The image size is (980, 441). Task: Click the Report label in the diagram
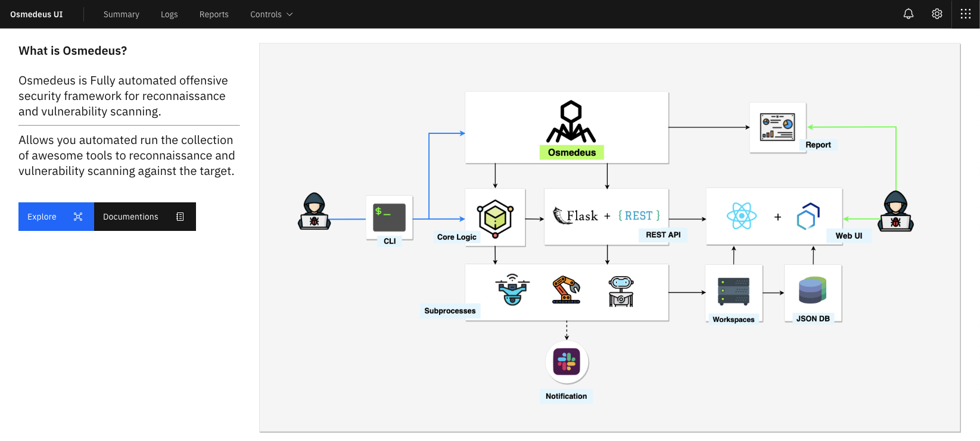pyautogui.click(x=818, y=145)
